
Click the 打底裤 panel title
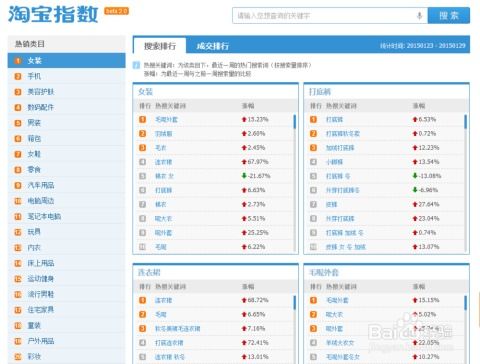click(320, 92)
